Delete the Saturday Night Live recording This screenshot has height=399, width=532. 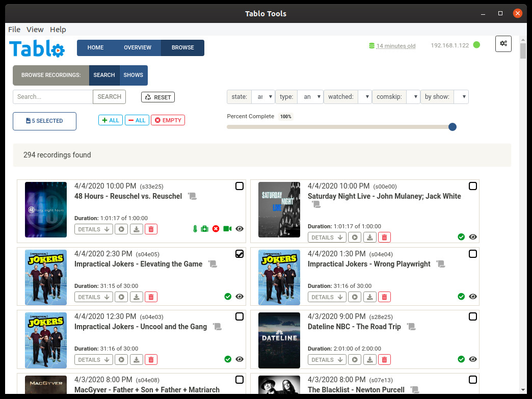pyautogui.click(x=384, y=237)
